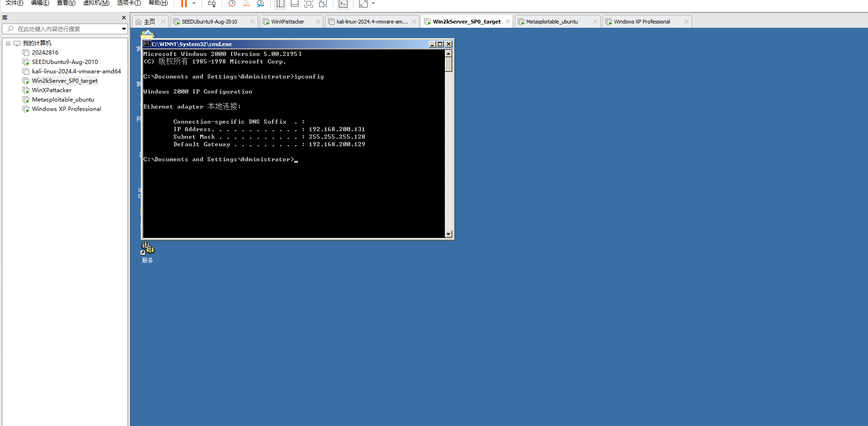Click the cmd.exe title bar system icon

(147, 44)
